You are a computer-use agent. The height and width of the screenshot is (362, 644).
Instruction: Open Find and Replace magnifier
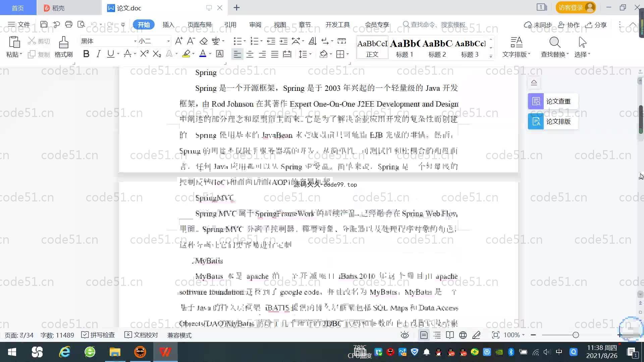point(555,43)
